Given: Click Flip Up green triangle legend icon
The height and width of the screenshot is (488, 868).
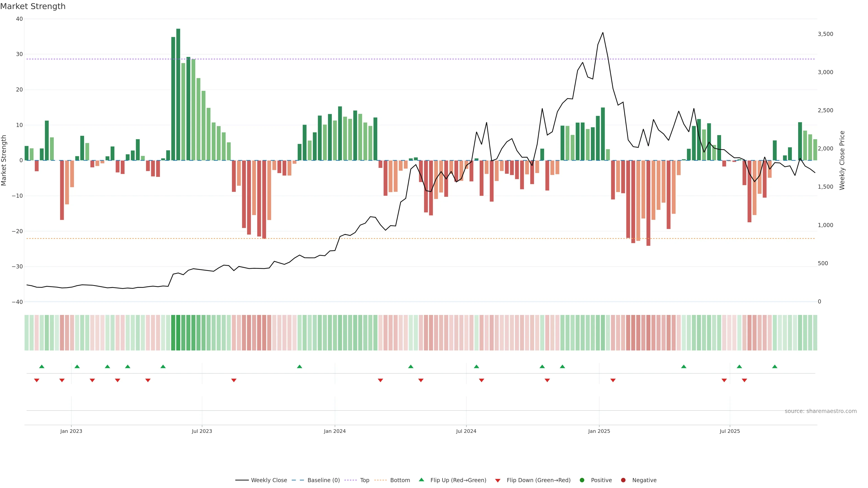Looking at the screenshot, I should [x=421, y=480].
